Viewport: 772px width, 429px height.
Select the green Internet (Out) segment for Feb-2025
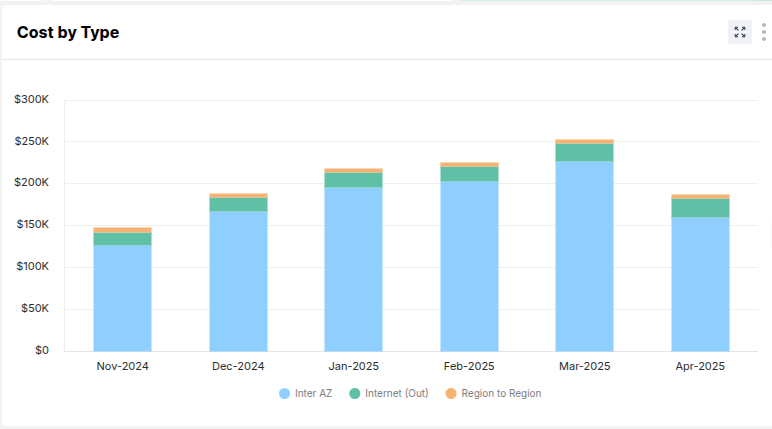[x=469, y=174]
